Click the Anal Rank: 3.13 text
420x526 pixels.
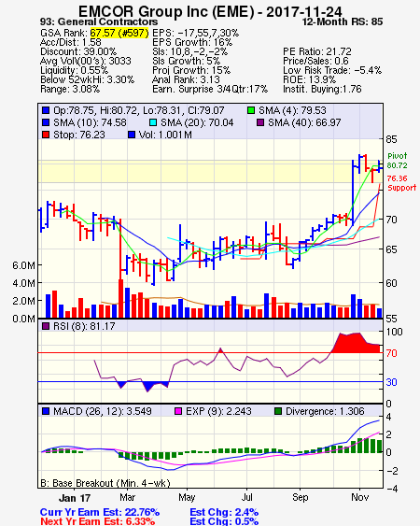(x=186, y=79)
